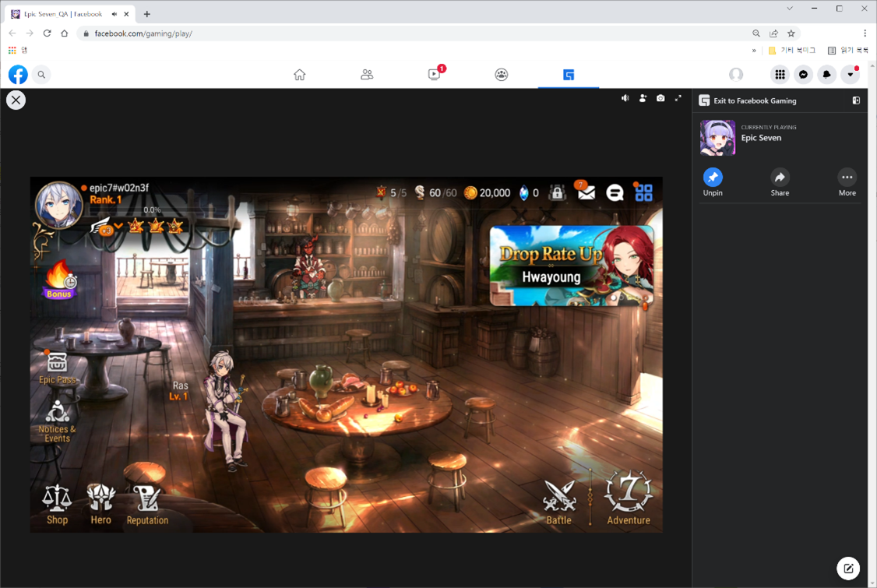Open the reading list
Screen dimensions: 877x588
(x=848, y=51)
